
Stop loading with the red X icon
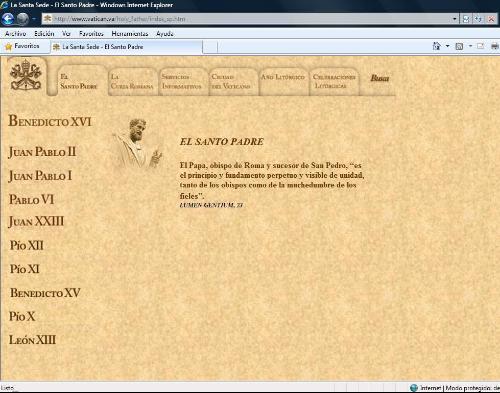pos(491,19)
